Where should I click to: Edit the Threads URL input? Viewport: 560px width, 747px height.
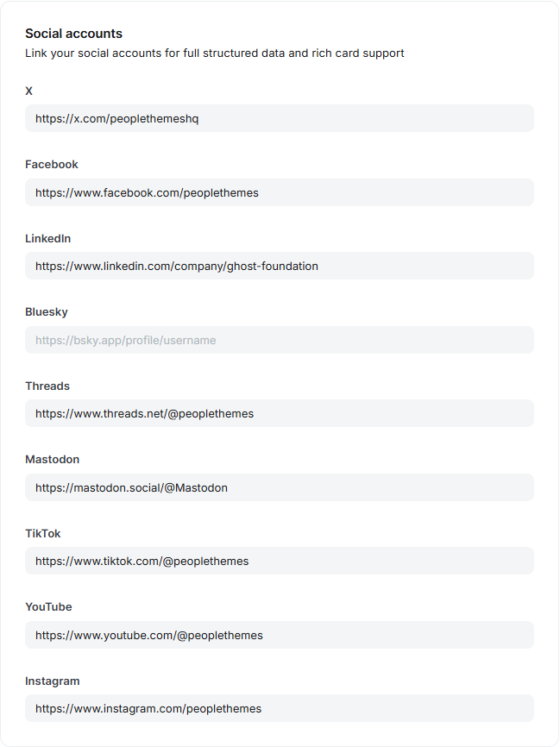(x=280, y=413)
